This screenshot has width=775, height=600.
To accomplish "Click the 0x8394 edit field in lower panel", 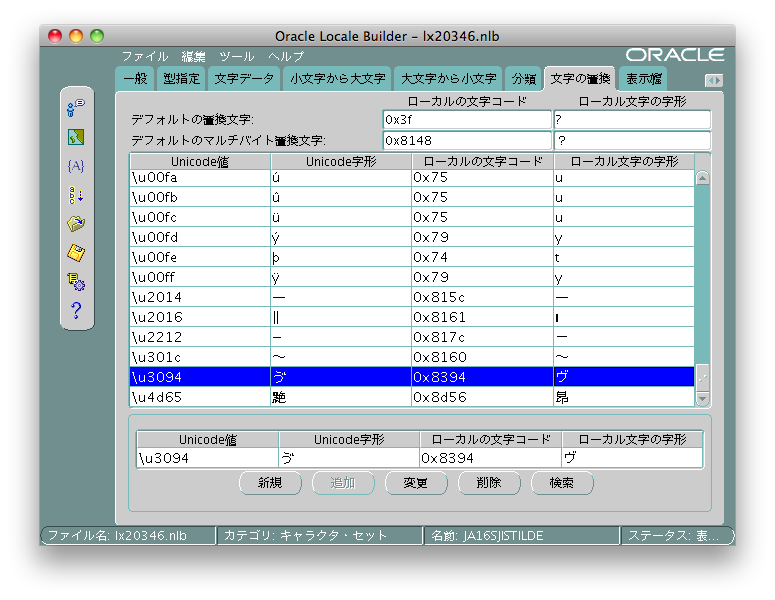I will click(x=490, y=458).
